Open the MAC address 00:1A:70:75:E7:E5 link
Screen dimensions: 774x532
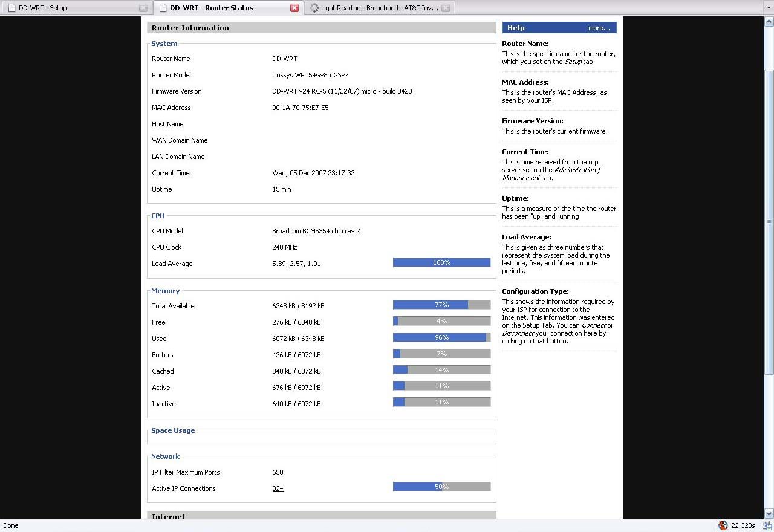[x=301, y=108]
